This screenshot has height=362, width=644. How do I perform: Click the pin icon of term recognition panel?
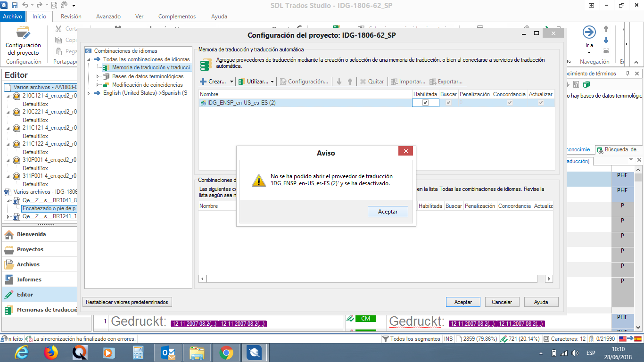627,74
